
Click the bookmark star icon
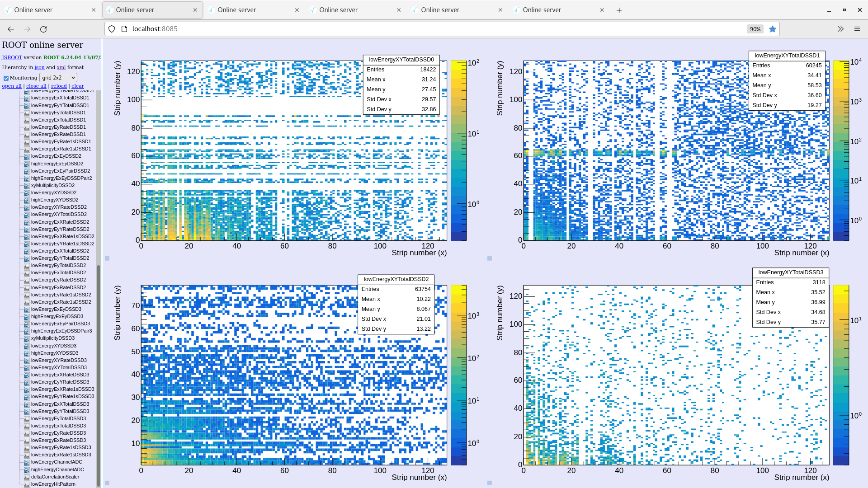pos(773,29)
